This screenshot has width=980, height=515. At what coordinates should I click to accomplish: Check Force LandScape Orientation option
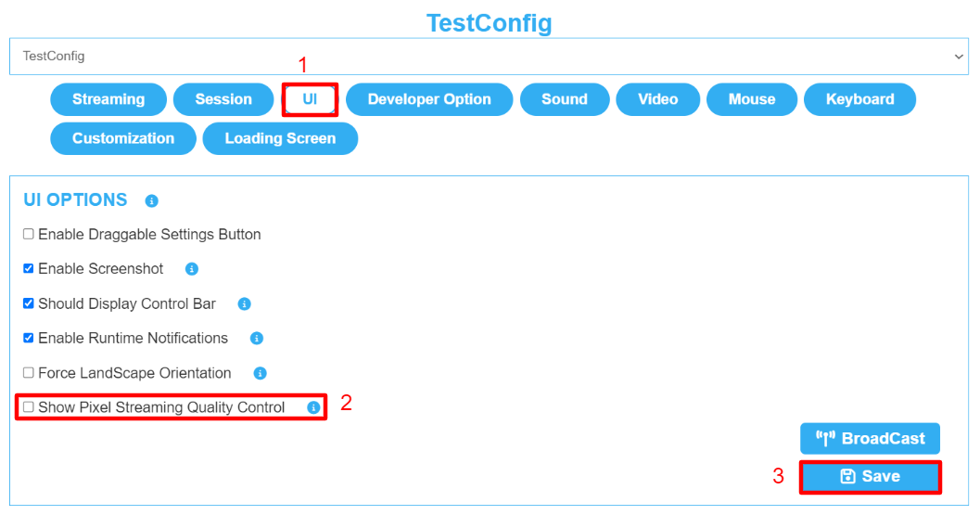[28, 373]
